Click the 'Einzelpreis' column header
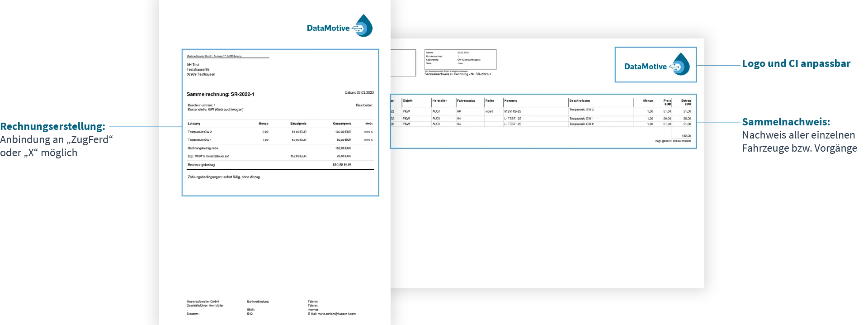Image resolution: width=868 pixels, height=325 pixels. [298, 124]
